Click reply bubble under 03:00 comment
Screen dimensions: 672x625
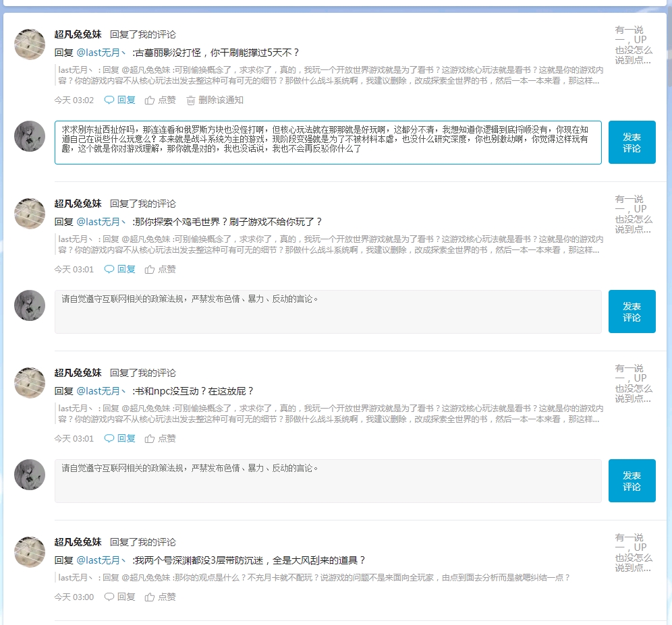click(109, 597)
